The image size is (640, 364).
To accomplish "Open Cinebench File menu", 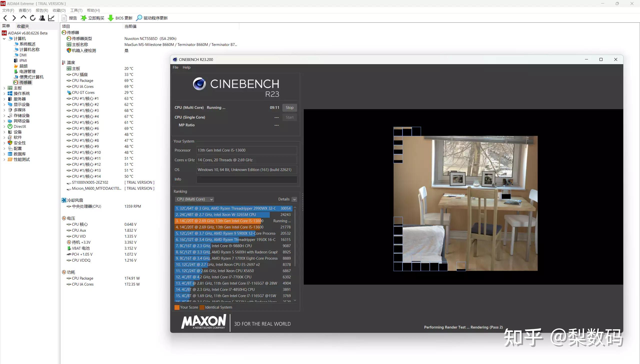I will point(175,67).
